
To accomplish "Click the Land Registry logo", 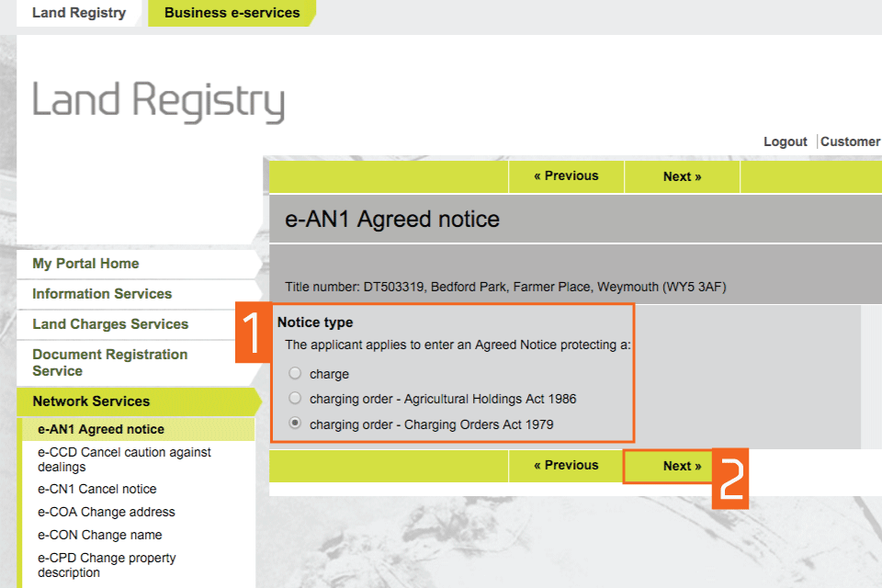I will click(158, 101).
